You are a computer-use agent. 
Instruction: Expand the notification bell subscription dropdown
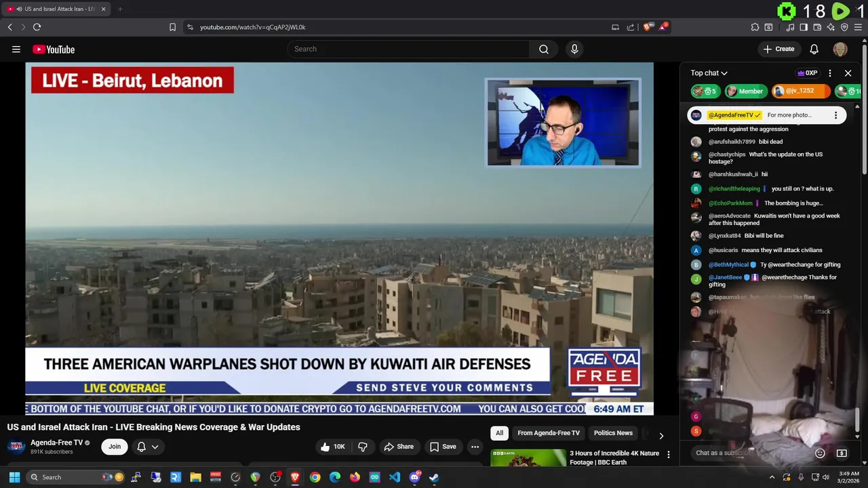(x=148, y=447)
